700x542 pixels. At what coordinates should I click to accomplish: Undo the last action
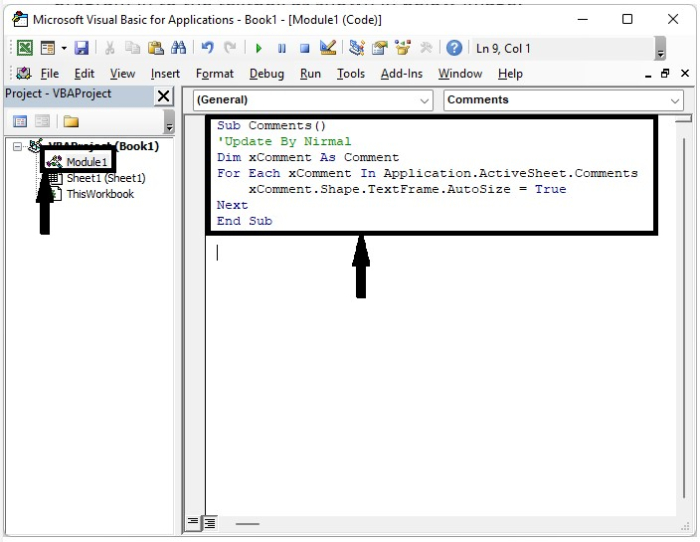pyautogui.click(x=208, y=48)
